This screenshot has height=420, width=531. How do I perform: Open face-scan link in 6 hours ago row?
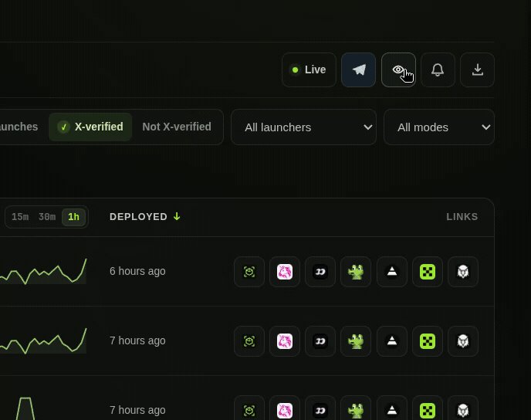click(x=249, y=272)
